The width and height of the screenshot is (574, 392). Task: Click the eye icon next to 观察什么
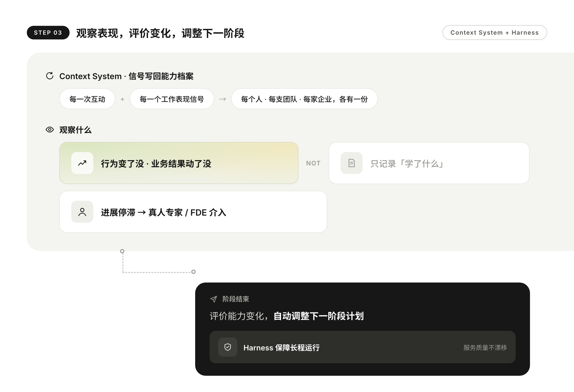click(50, 130)
